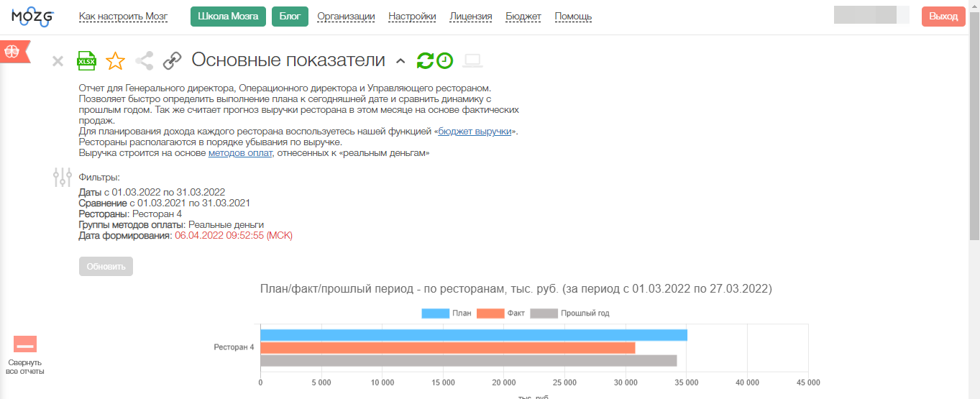Click the Ресторан 4 chart axis label
The height and width of the screenshot is (399, 980).
[x=234, y=348]
